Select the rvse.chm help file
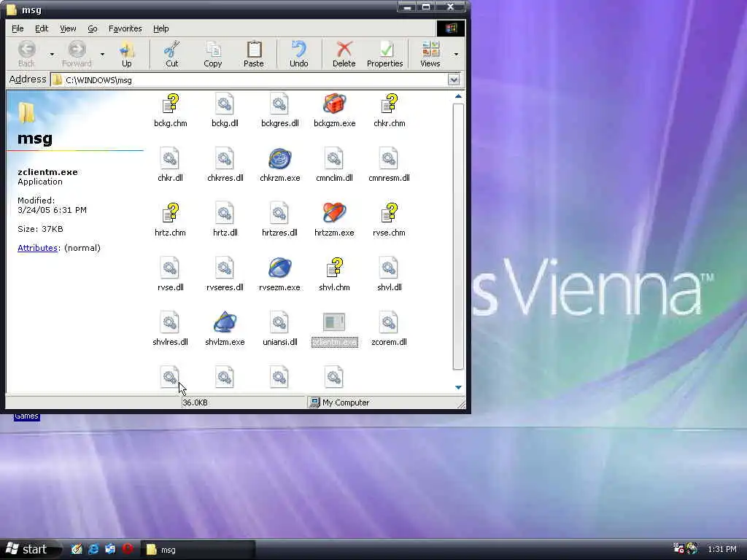Screen dimensions: 747x560 click(x=390, y=220)
